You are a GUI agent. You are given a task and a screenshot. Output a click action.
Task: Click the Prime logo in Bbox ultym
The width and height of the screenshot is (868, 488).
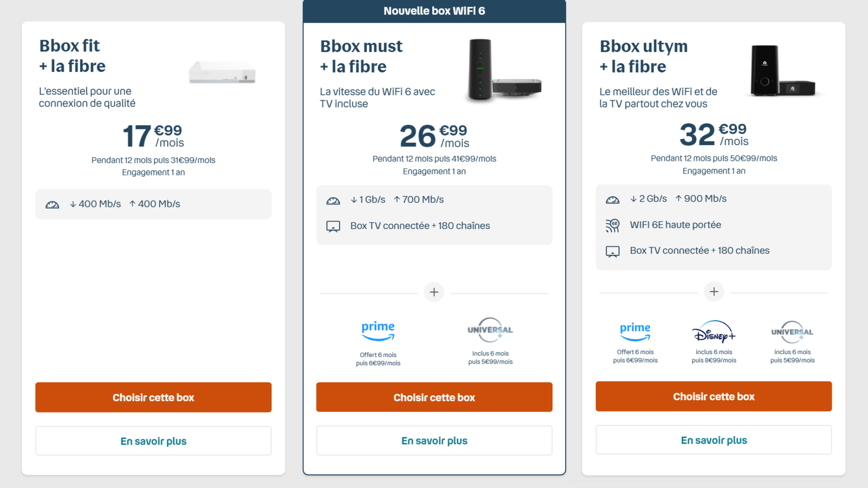click(x=635, y=331)
